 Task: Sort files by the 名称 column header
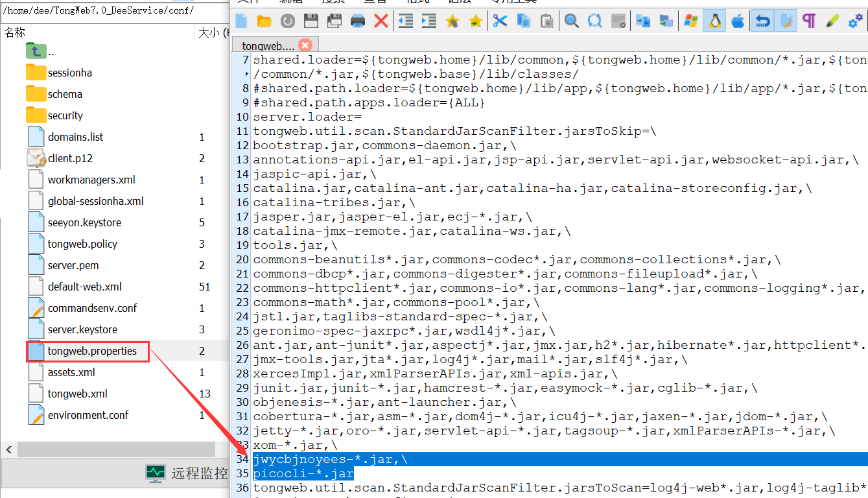[15, 32]
